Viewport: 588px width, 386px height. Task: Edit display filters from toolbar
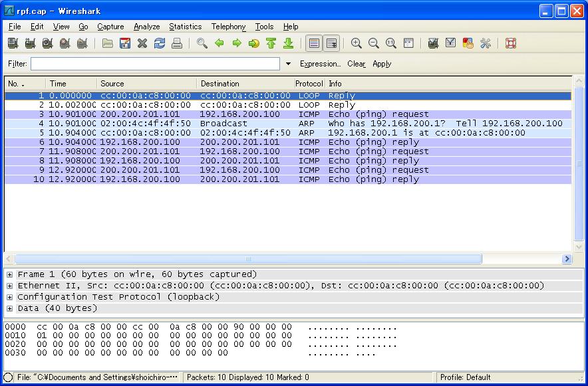pyautogui.click(x=451, y=43)
